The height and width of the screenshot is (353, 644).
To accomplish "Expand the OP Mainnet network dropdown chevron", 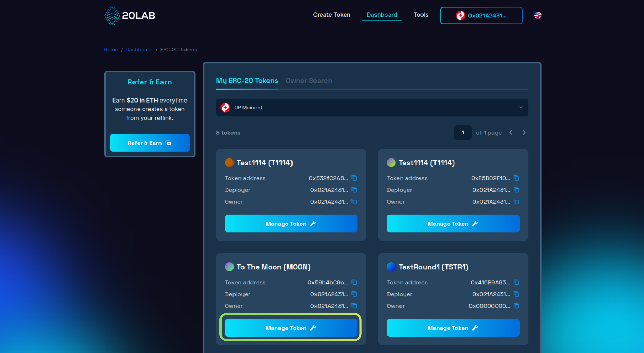I will pyautogui.click(x=521, y=108).
